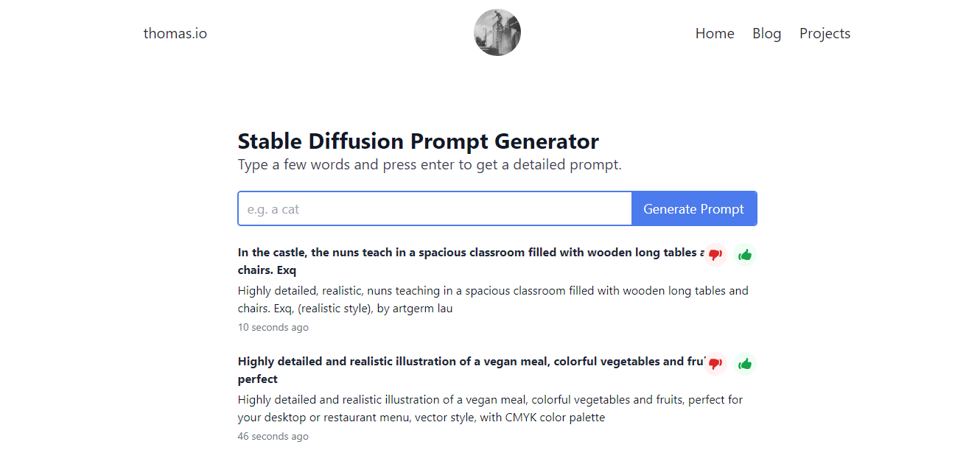Image resolution: width=980 pixels, height=450 pixels.
Task: Thumbs up the vegan meal prompt
Action: pyautogui.click(x=745, y=364)
